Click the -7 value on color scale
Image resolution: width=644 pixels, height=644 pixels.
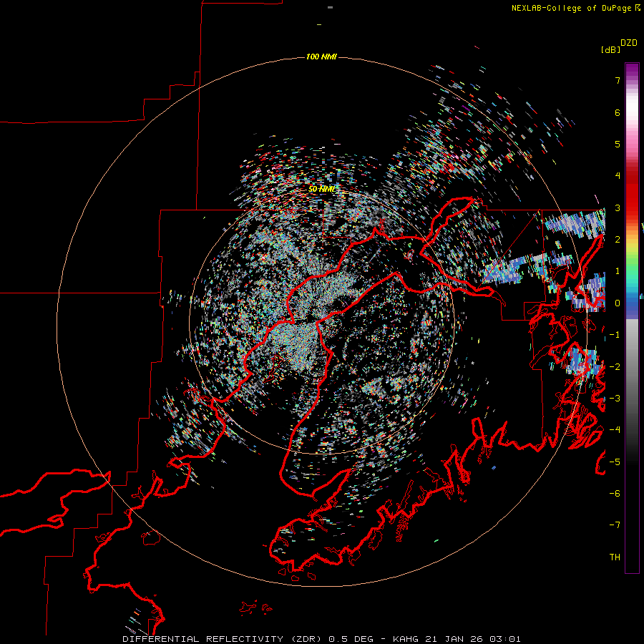pos(615,525)
